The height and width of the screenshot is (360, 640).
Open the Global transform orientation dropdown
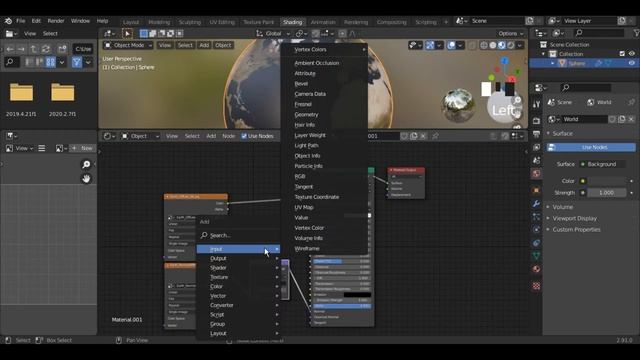[273, 33]
